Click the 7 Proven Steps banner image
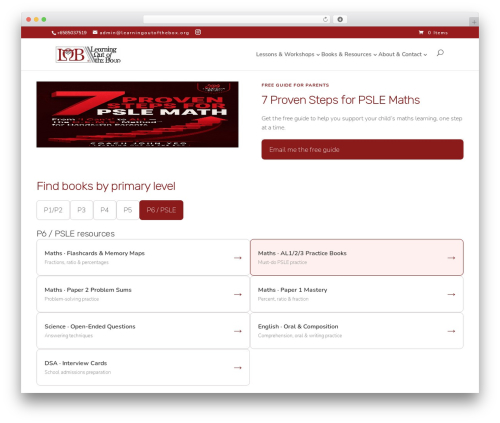 (137, 114)
